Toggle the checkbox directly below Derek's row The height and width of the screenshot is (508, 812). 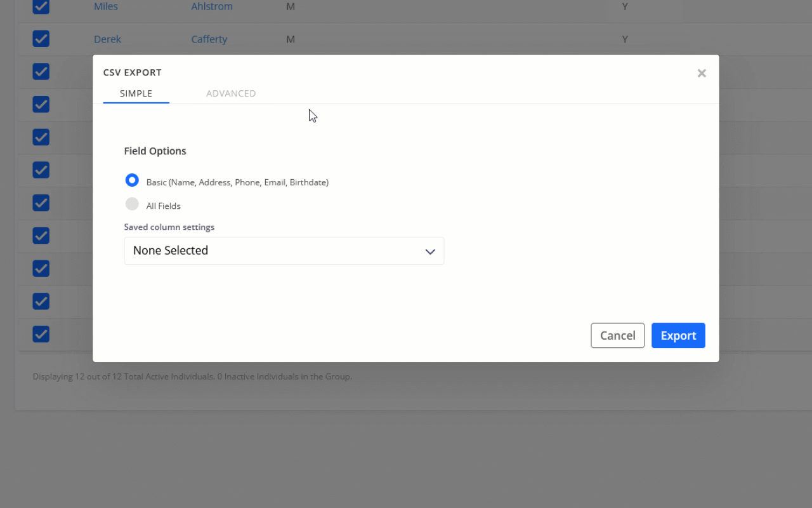(41, 72)
